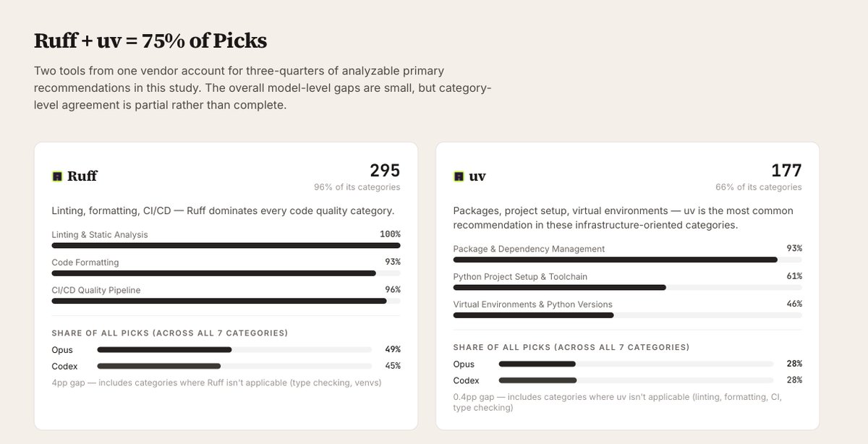Click Virtual Environments & Python Versions bar
This screenshot has width=868, height=444.
tap(627, 315)
